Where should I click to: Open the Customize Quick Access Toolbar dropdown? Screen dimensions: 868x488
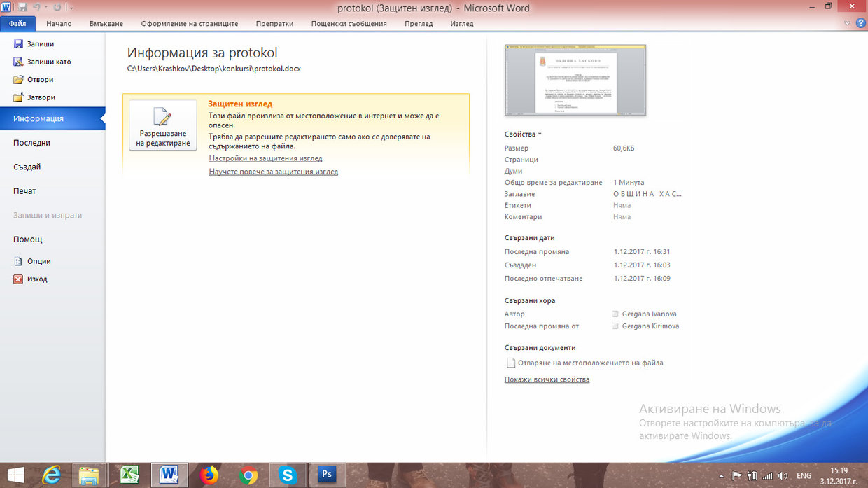71,8
